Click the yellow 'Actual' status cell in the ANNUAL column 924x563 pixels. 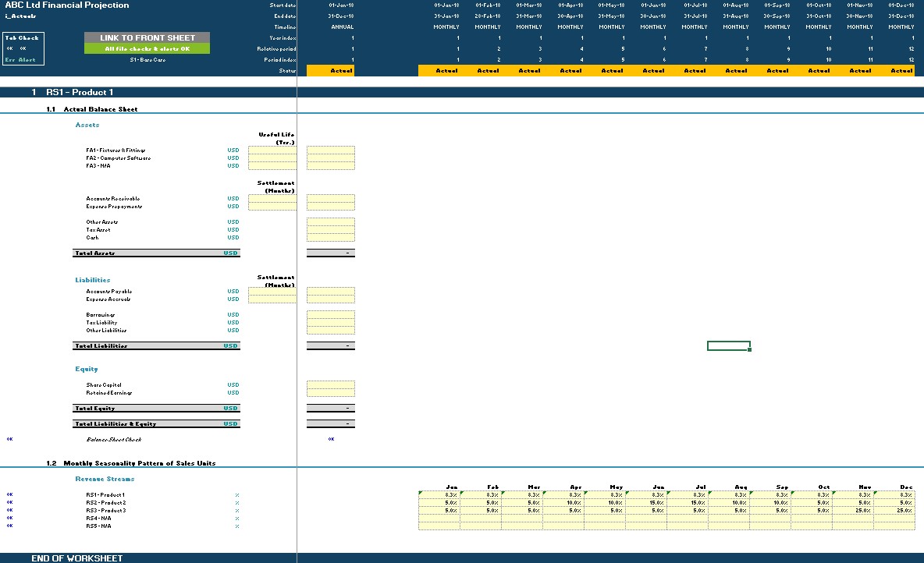coord(331,71)
